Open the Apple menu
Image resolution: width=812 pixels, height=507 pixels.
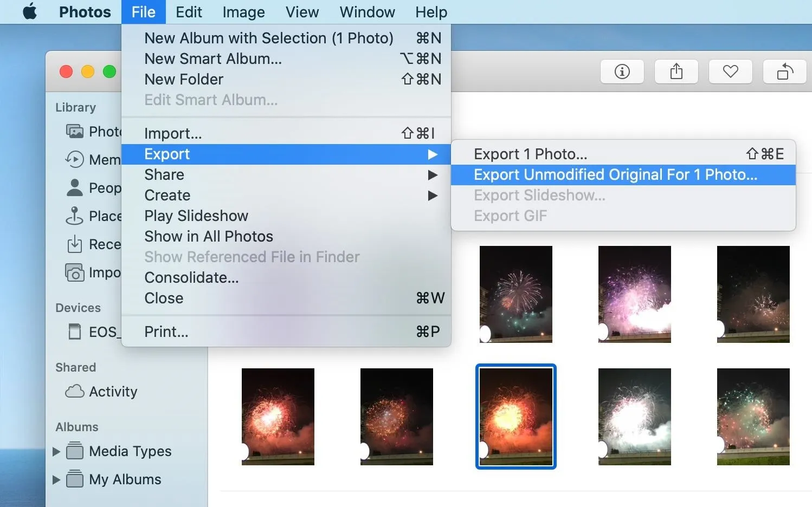click(30, 11)
